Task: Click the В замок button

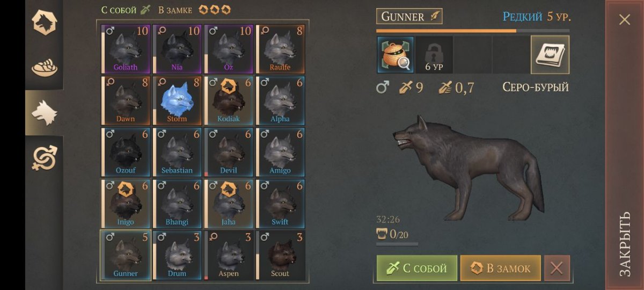Action: [x=500, y=268]
